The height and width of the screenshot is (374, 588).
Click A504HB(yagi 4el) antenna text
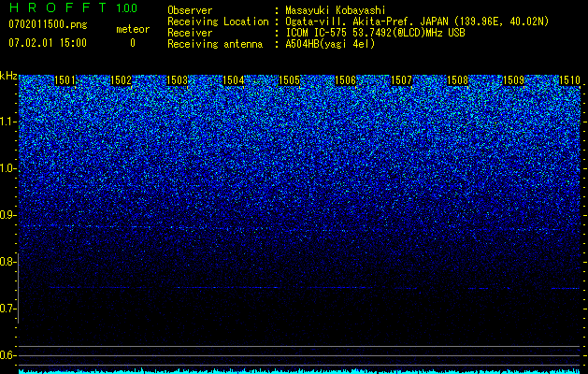pos(330,44)
